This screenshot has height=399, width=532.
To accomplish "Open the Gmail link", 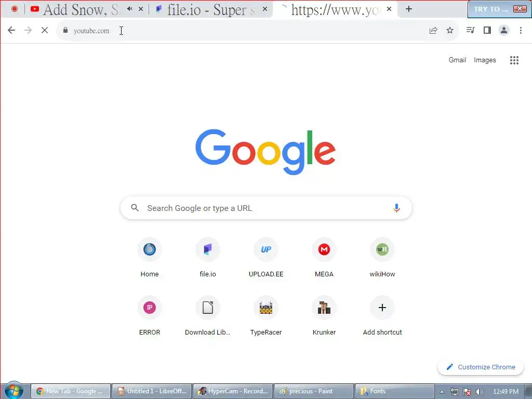I will tap(457, 60).
